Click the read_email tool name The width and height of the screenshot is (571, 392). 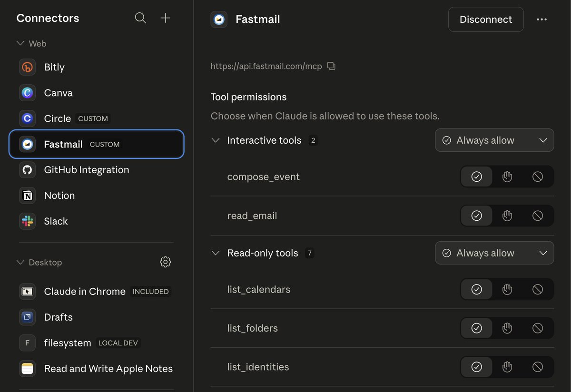pyautogui.click(x=252, y=216)
